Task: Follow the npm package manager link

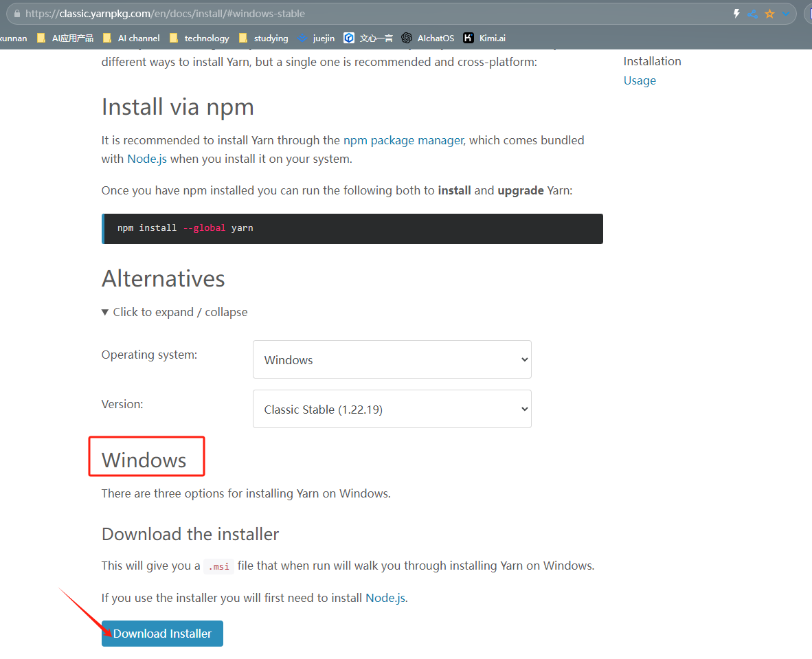Action: pyautogui.click(x=404, y=140)
